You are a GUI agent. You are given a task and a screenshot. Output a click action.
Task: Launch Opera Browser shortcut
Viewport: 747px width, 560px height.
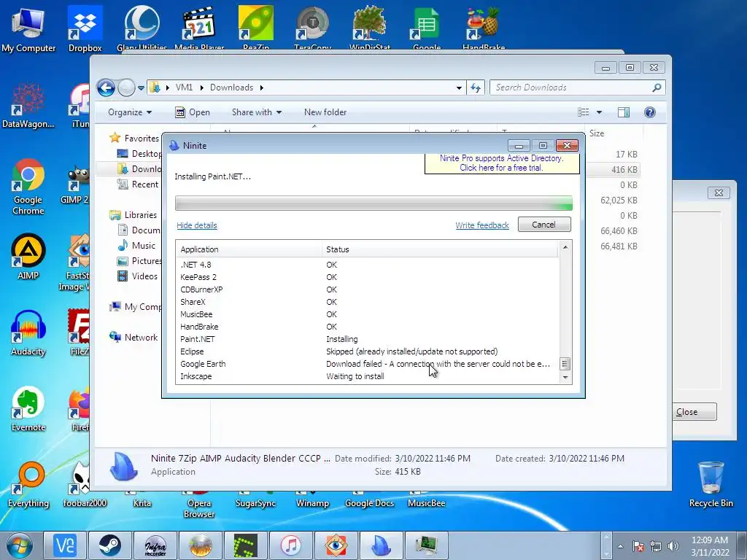199,507
